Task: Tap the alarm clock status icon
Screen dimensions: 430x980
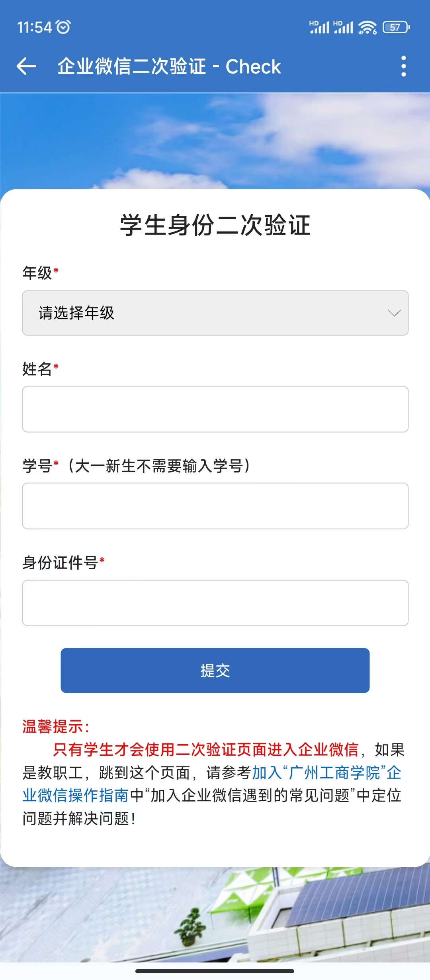Action: (63, 27)
